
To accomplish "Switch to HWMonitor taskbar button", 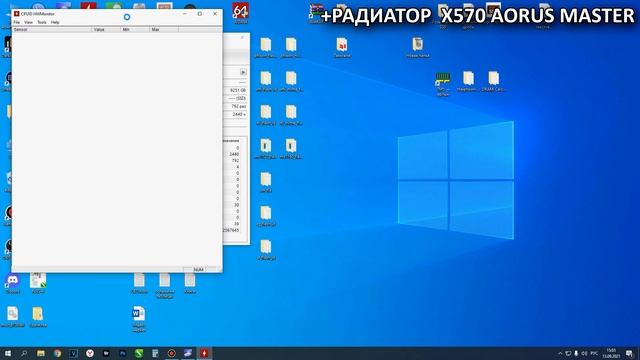I will pos(204,353).
